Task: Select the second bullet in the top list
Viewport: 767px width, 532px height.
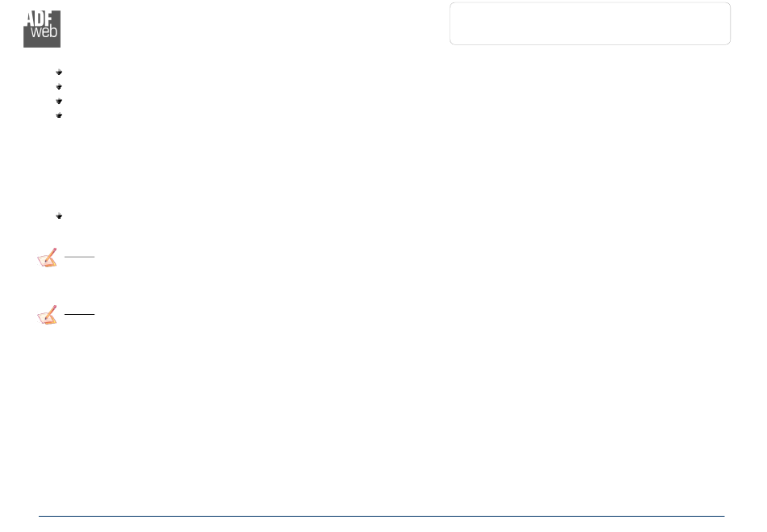Action: click(x=59, y=86)
